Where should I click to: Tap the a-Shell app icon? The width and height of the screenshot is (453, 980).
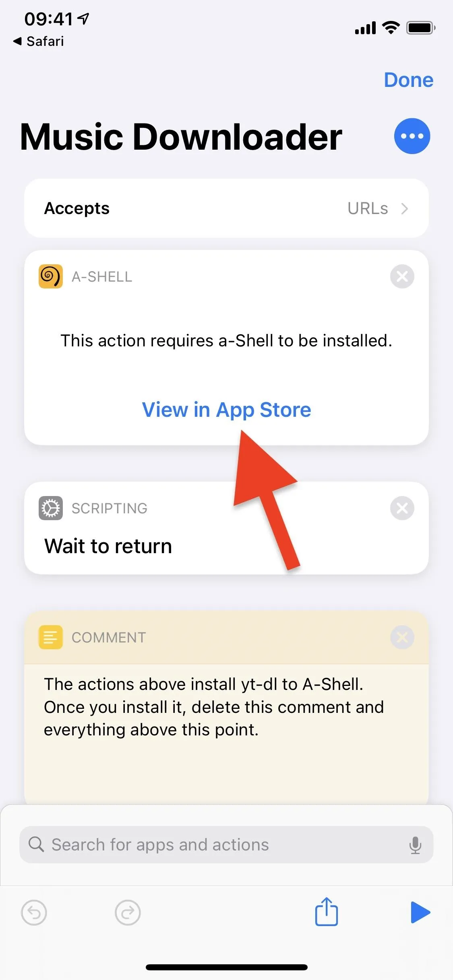pyautogui.click(x=51, y=276)
